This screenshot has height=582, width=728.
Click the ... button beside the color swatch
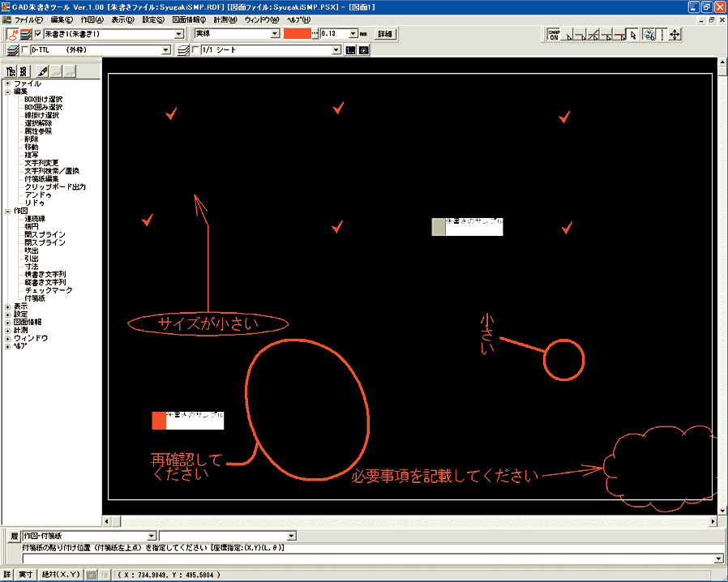coord(315,34)
